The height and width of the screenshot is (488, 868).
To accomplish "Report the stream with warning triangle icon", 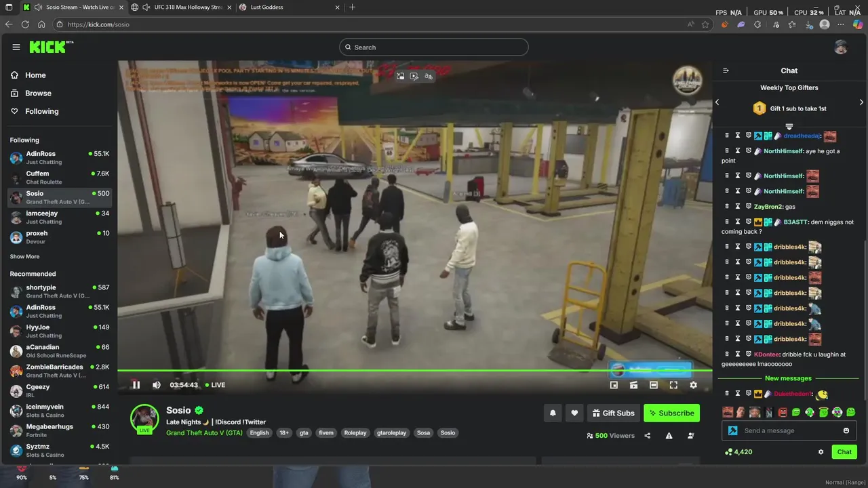I will tap(669, 436).
